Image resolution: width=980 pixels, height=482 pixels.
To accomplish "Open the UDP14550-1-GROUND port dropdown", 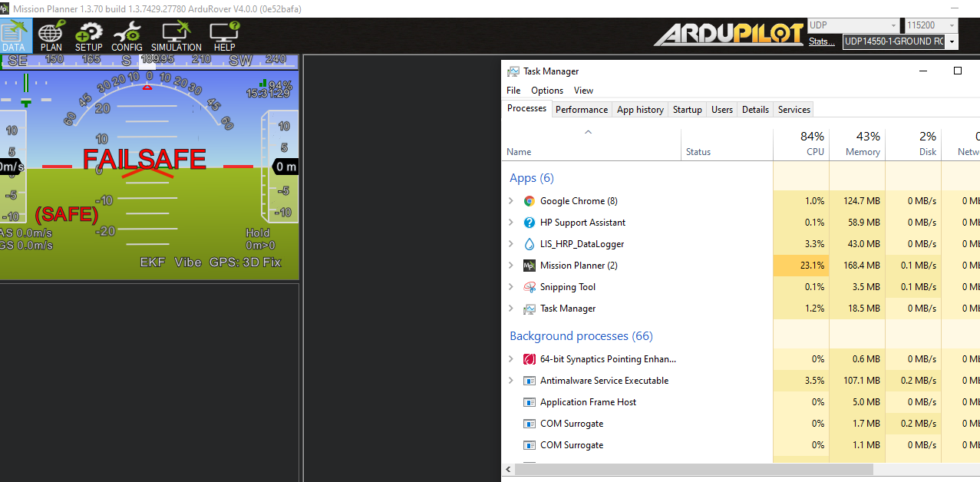I will [x=951, y=41].
